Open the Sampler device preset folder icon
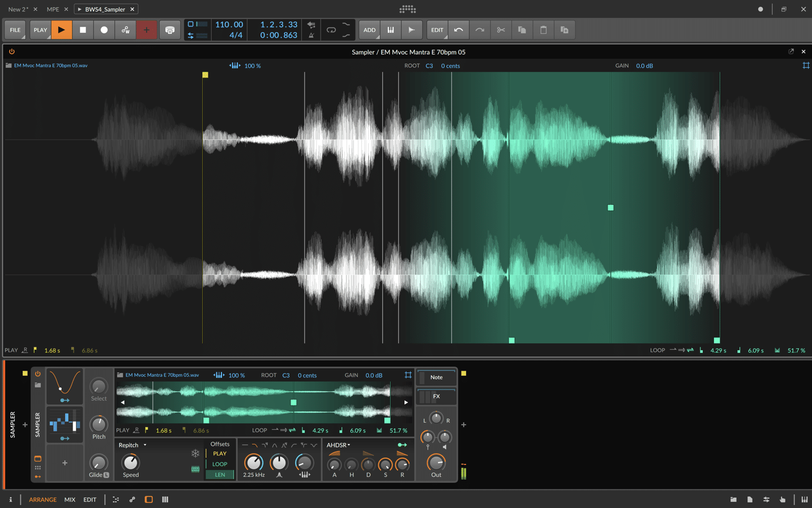 click(x=38, y=385)
